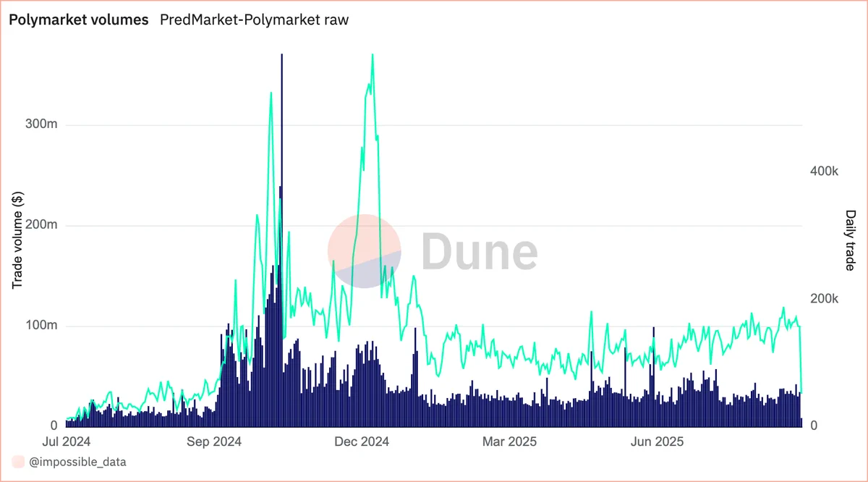Click the 'Daily trade' right axis title
Image resolution: width=868 pixels, height=482 pixels.
(850, 240)
